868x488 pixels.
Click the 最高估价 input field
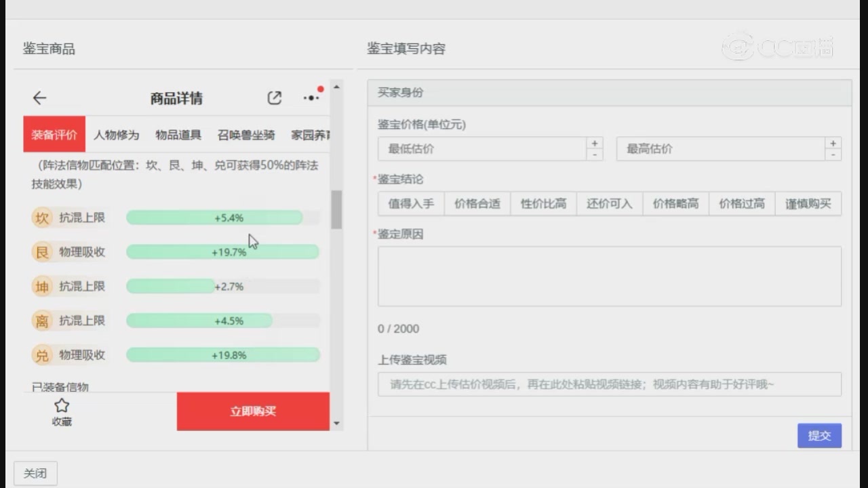pyautogui.click(x=721, y=148)
